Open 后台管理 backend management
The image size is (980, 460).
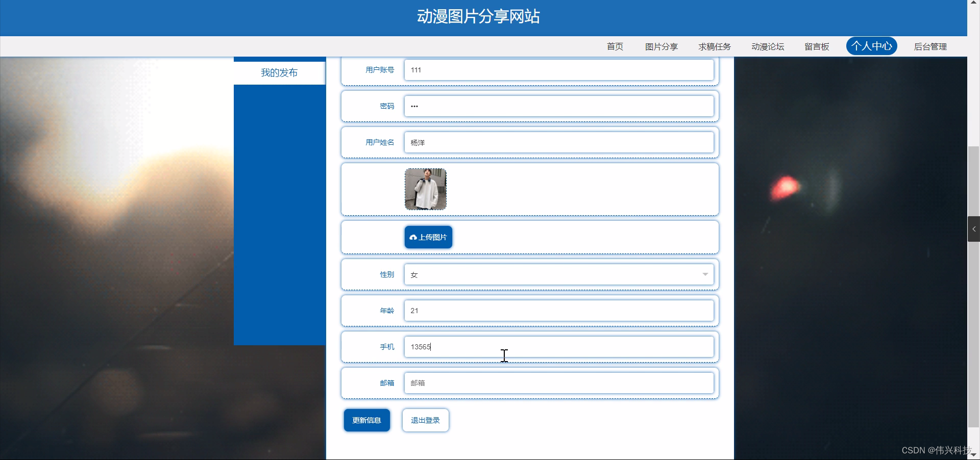tap(930, 46)
